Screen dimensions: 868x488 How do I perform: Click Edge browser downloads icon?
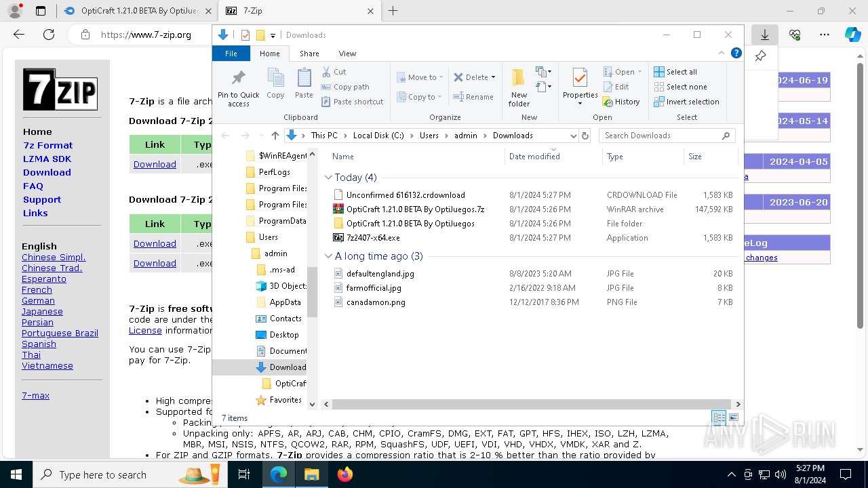click(764, 35)
